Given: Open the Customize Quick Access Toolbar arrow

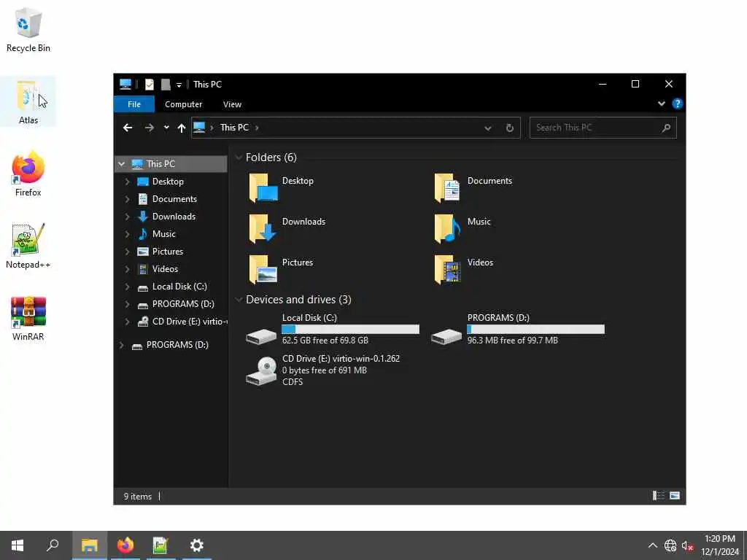Looking at the screenshot, I should (x=179, y=85).
